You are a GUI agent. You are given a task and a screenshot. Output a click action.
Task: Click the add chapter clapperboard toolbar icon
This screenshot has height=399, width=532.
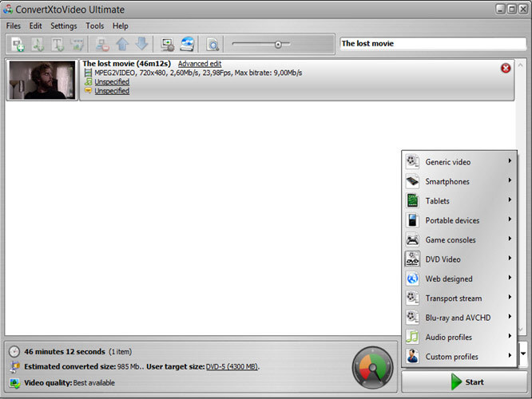(x=77, y=44)
